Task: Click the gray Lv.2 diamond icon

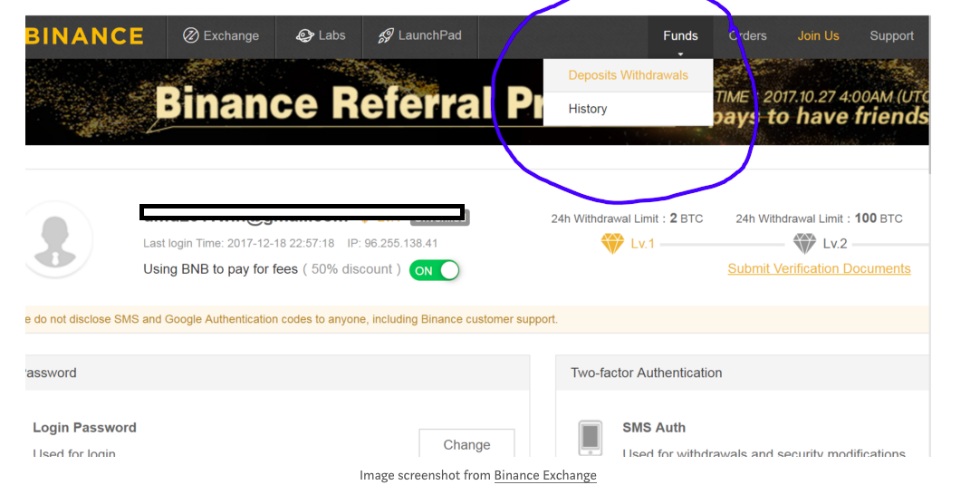Action: point(805,244)
